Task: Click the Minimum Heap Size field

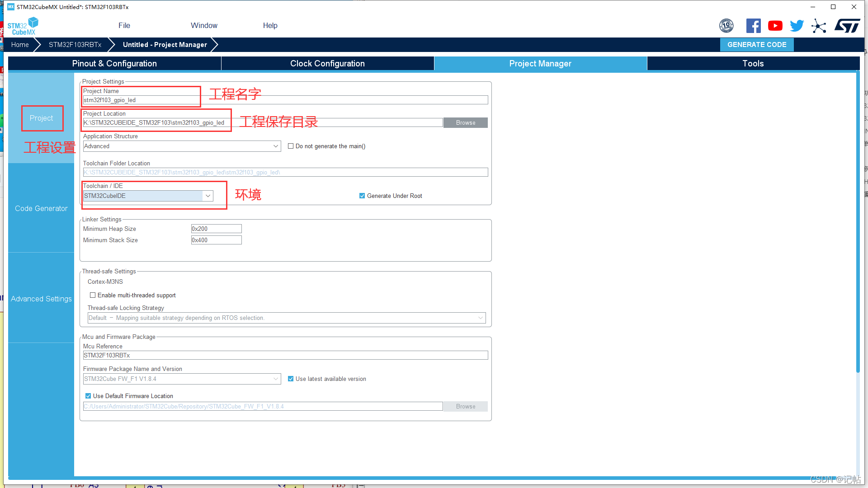Action: pos(216,229)
